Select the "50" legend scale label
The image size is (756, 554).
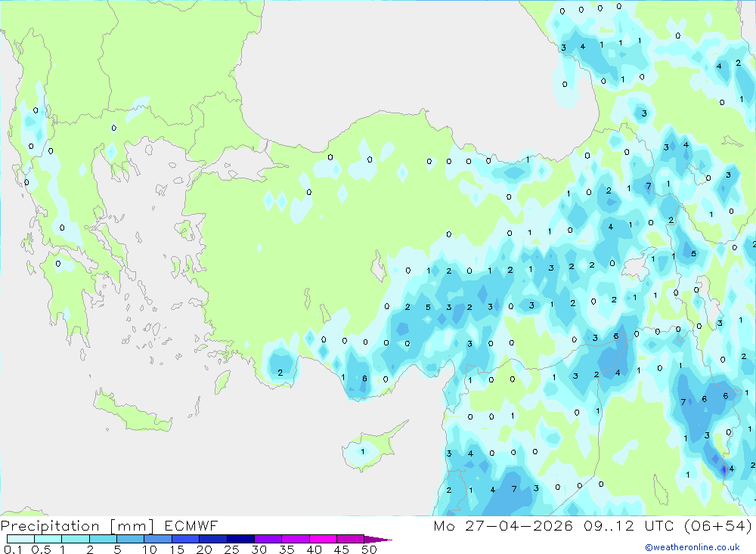pos(370,549)
